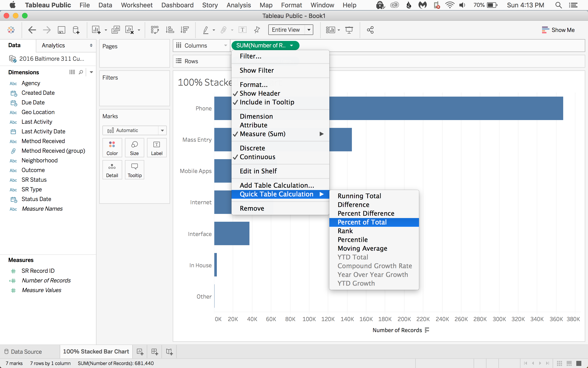The image size is (588, 368).
Task: Click the New Dashboard tab icon at bottom
Action: pyautogui.click(x=155, y=351)
